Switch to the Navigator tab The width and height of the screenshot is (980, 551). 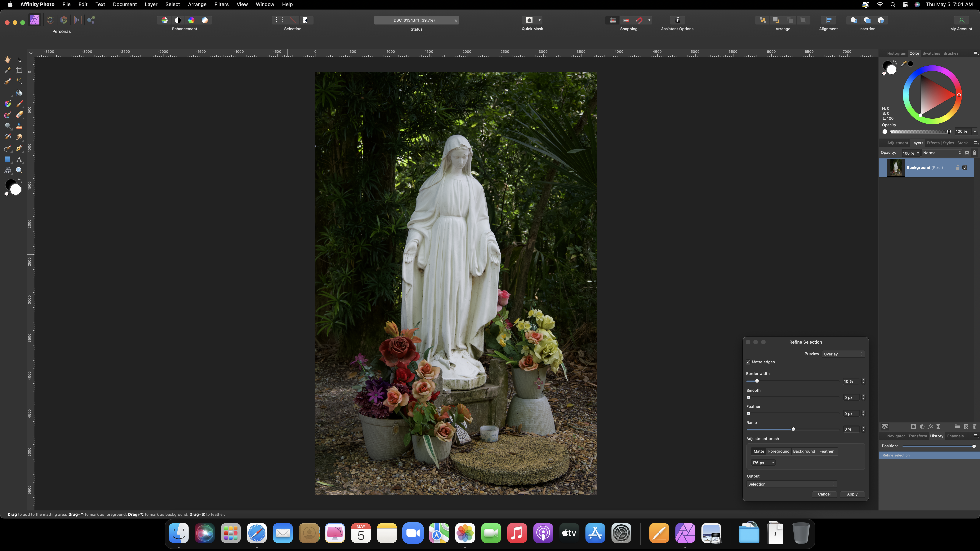click(896, 436)
